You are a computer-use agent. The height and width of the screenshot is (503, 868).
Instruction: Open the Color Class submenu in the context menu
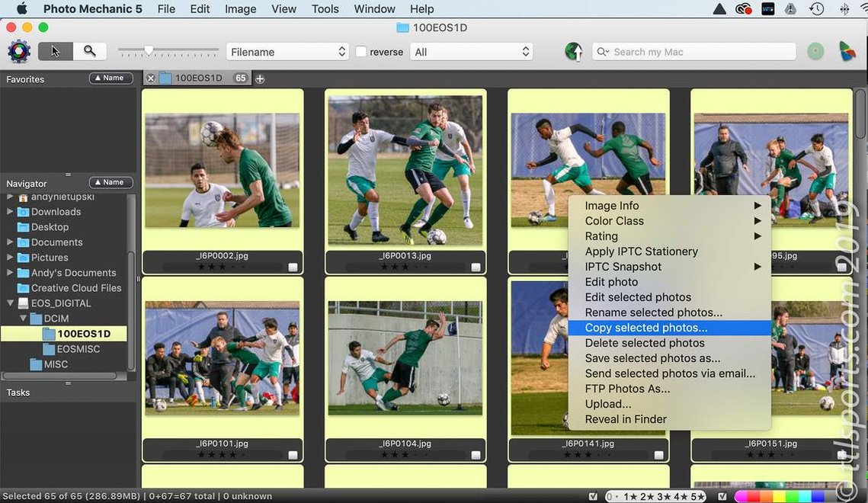(x=669, y=221)
